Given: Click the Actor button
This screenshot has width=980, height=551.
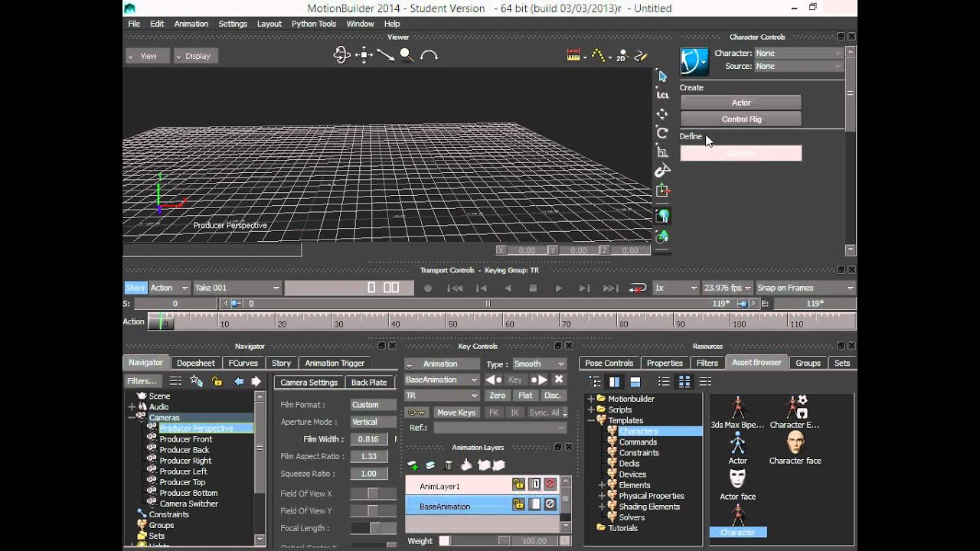Looking at the screenshot, I should tap(741, 103).
